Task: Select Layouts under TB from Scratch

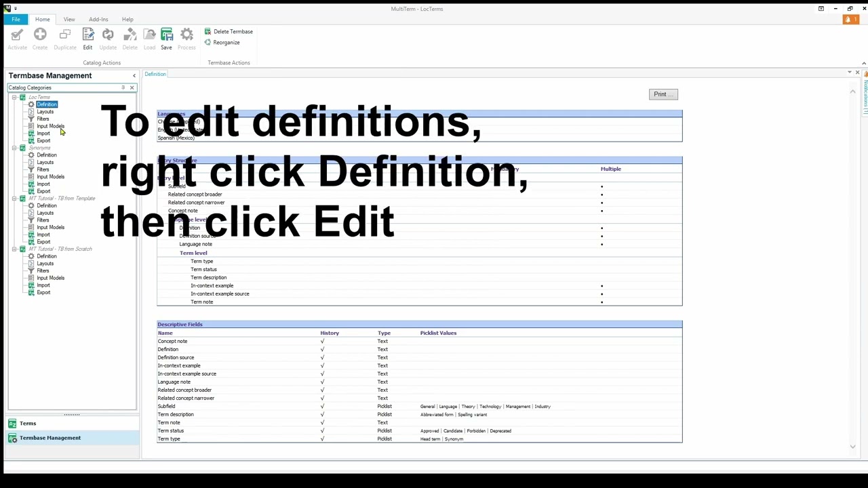Action: [45, 264]
